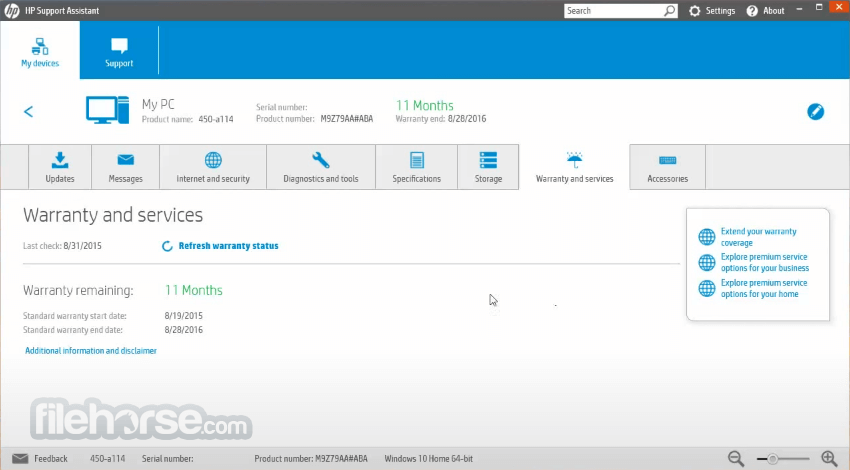Click into the Search field

click(x=613, y=11)
